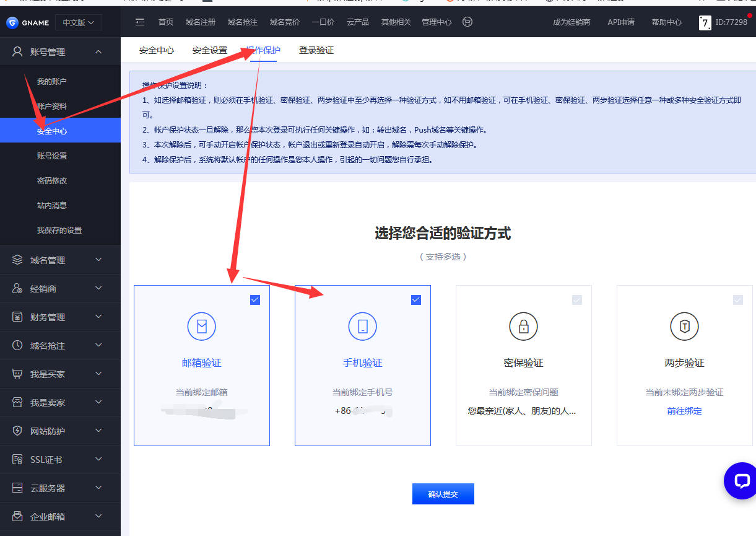
Task: Open 云产品 in the top navigation
Action: tap(358, 22)
